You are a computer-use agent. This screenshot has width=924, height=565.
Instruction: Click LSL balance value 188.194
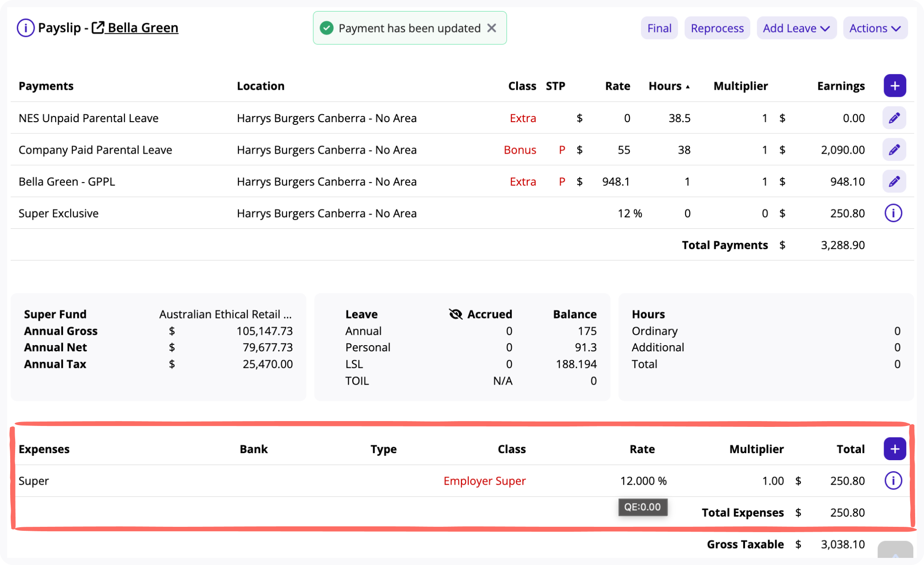576,364
